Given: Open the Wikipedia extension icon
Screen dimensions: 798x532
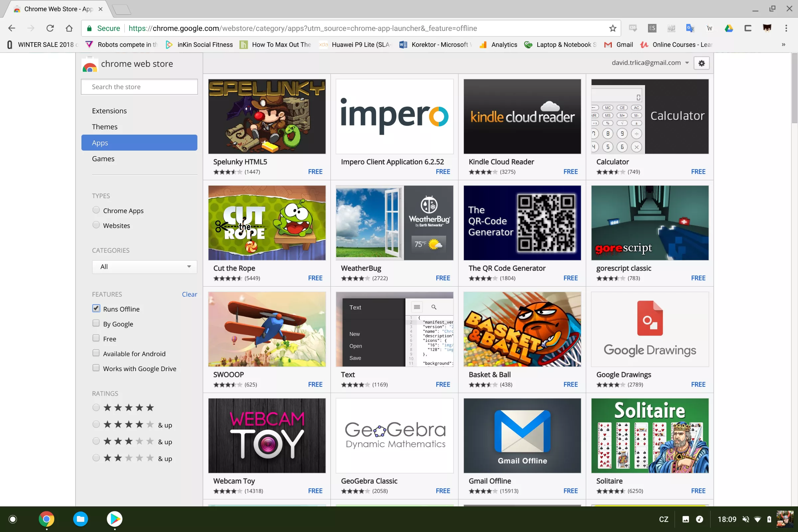Looking at the screenshot, I should point(710,28).
